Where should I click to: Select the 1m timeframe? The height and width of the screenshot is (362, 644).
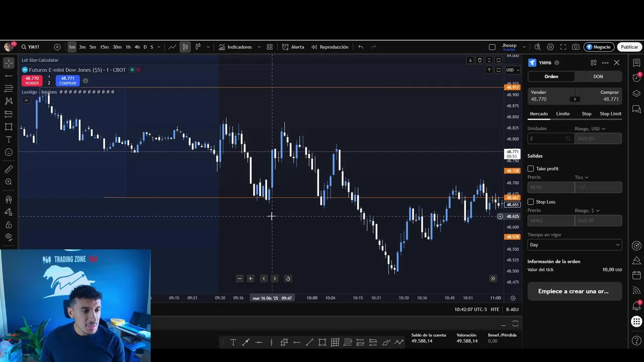tap(72, 47)
